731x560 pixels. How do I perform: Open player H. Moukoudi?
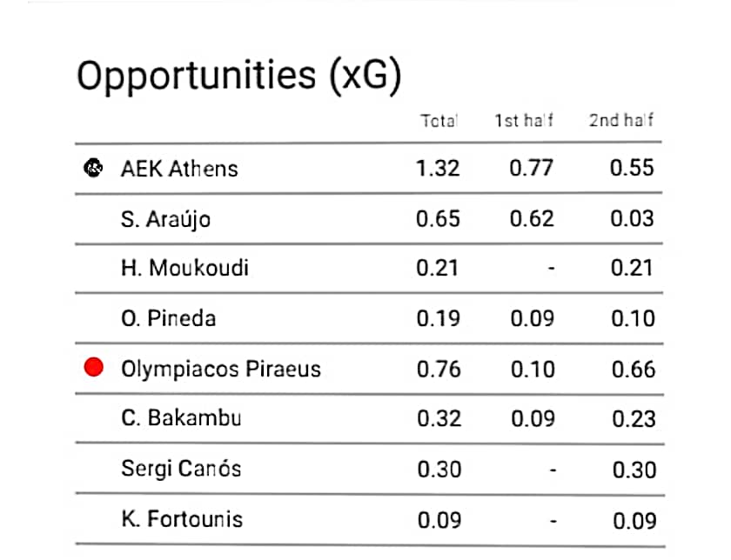[x=184, y=268]
